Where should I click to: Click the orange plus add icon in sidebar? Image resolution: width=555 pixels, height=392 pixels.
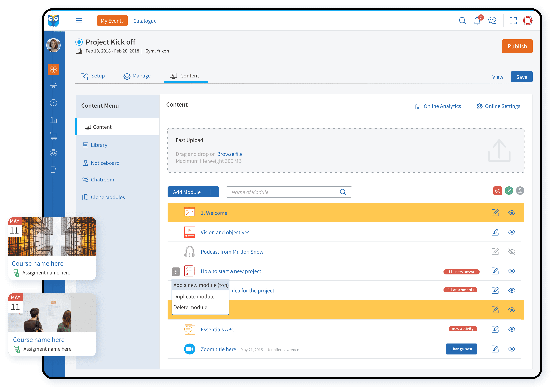53,70
